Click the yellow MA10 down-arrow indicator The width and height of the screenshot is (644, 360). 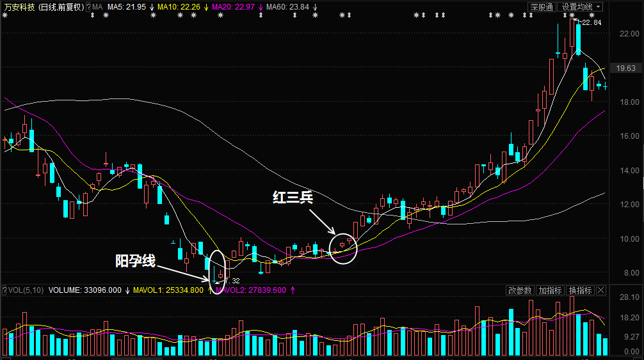(206, 7)
